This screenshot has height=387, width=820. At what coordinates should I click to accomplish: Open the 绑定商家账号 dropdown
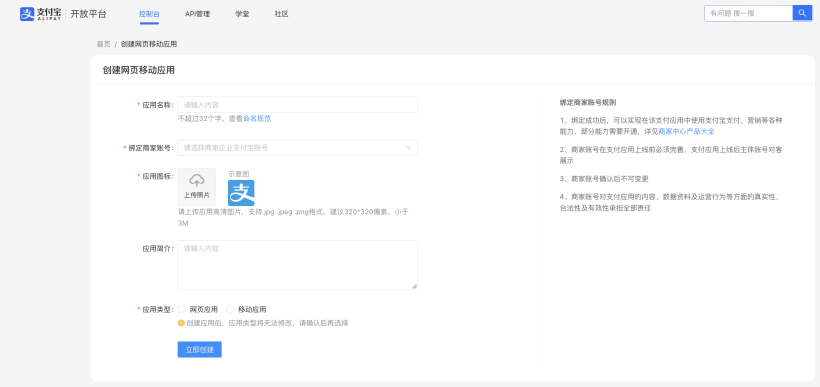click(298, 148)
